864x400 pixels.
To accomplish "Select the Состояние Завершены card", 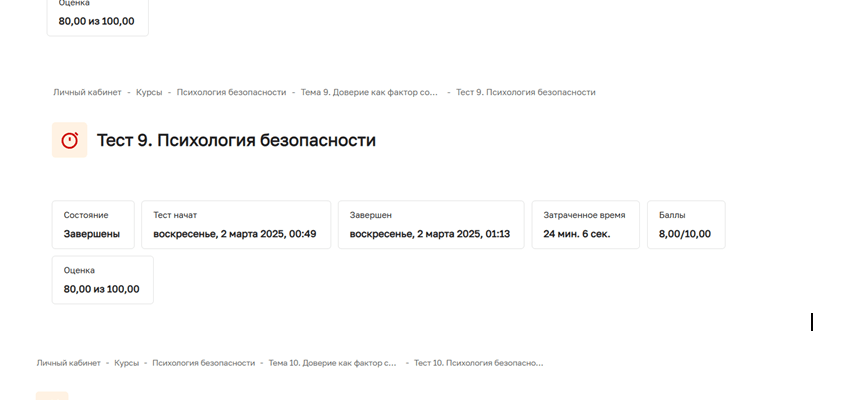I will (x=92, y=225).
